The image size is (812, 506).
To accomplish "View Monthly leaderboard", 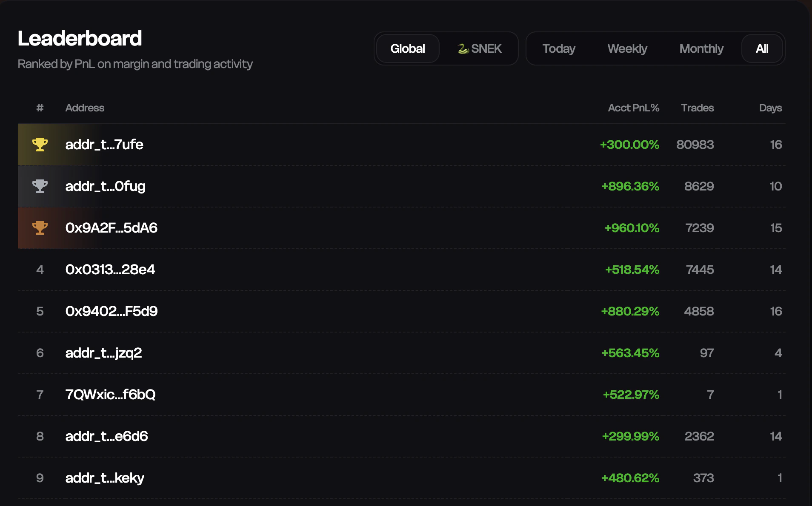I will [701, 48].
